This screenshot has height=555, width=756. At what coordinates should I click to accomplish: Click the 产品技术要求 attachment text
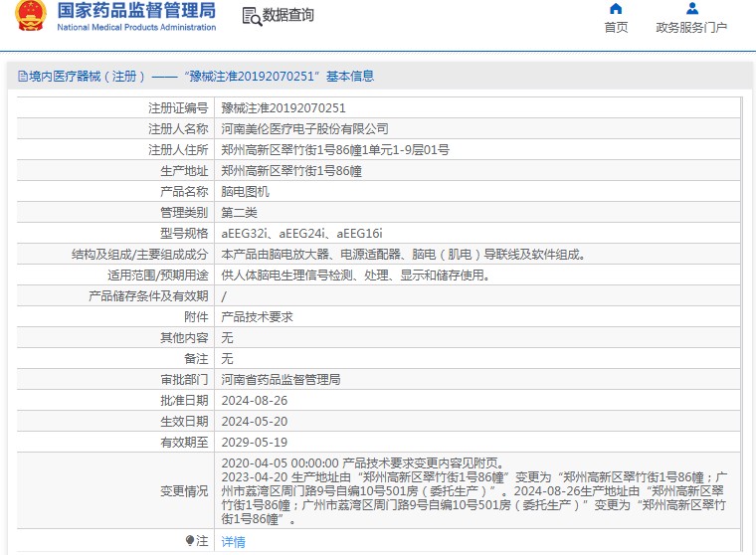coord(257,317)
